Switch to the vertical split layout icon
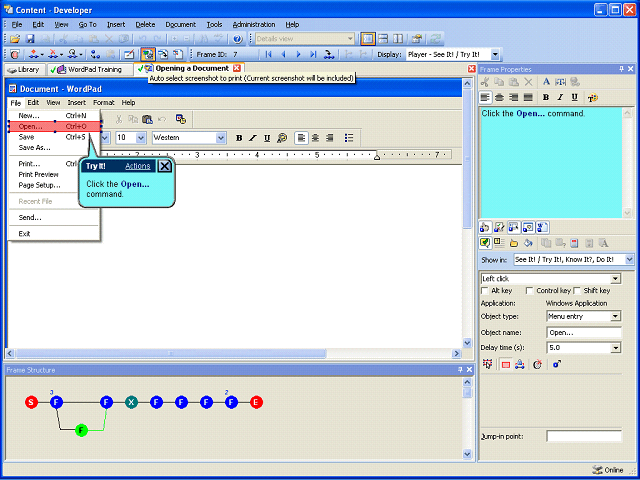This screenshot has width=640, height=480. pos(398,39)
